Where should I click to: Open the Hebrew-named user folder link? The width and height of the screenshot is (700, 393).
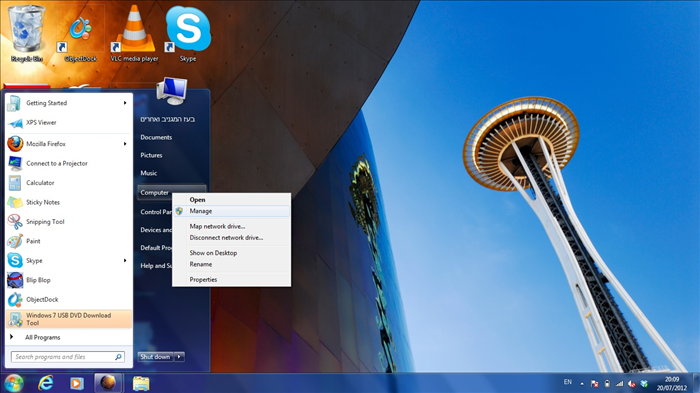[x=168, y=119]
